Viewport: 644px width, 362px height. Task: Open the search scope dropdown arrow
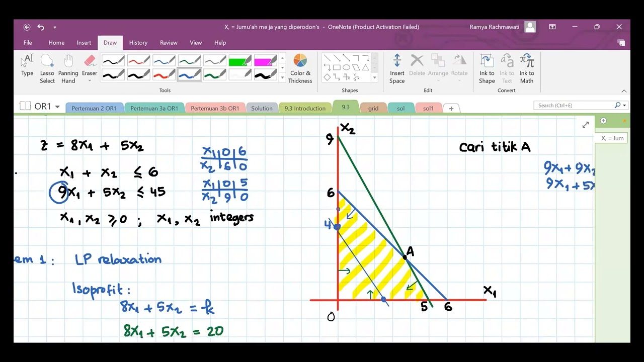(624, 106)
